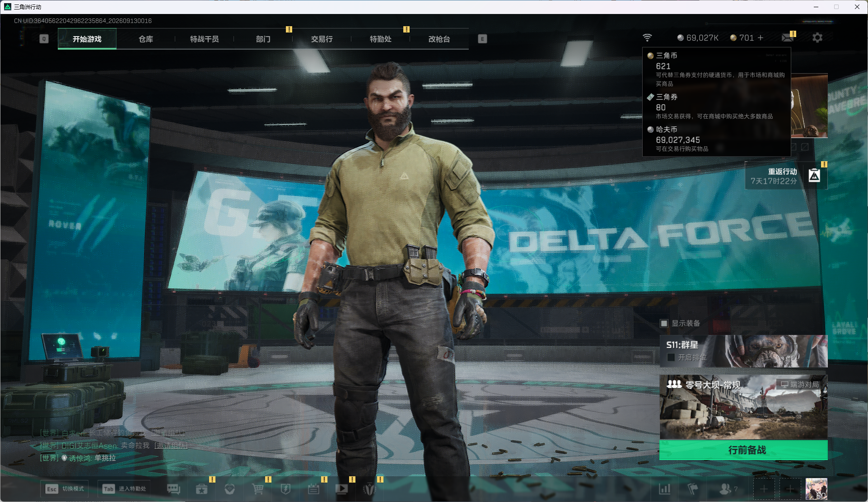Open the shopping cart store icon
Viewport: 868px width, 502px height.
point(257,489)
